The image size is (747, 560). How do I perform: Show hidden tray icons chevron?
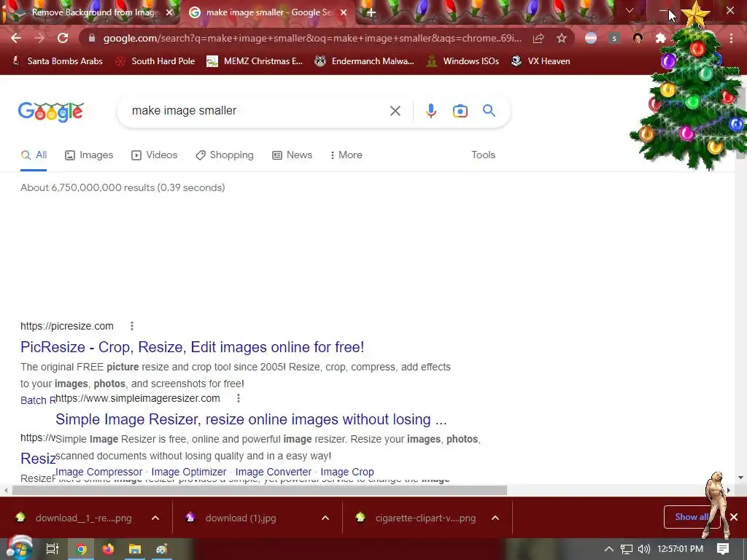click(609, 549)
